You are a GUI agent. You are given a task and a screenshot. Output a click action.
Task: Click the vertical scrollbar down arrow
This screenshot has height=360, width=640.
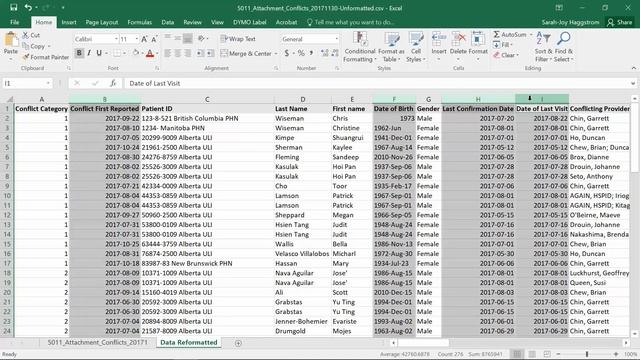point(635,334)
